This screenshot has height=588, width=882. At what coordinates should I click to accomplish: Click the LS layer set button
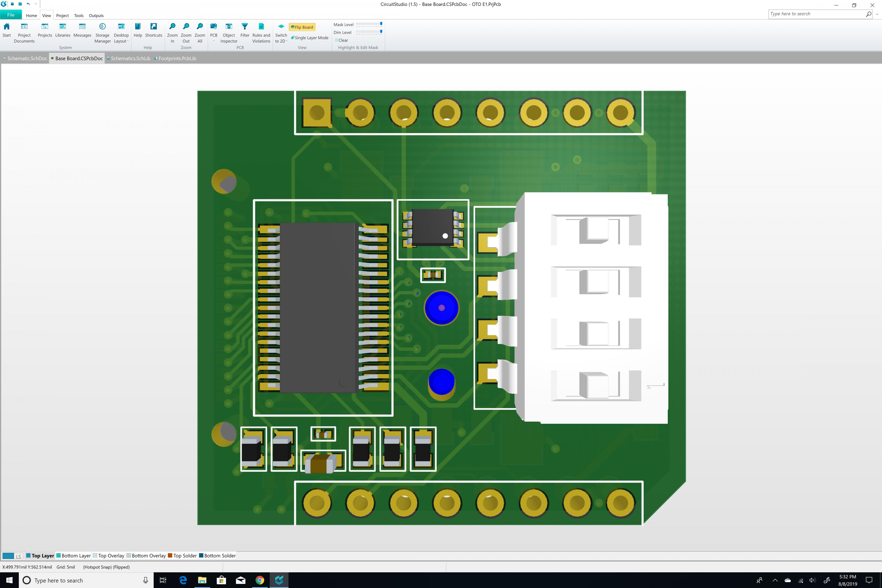tap(18, 556)
